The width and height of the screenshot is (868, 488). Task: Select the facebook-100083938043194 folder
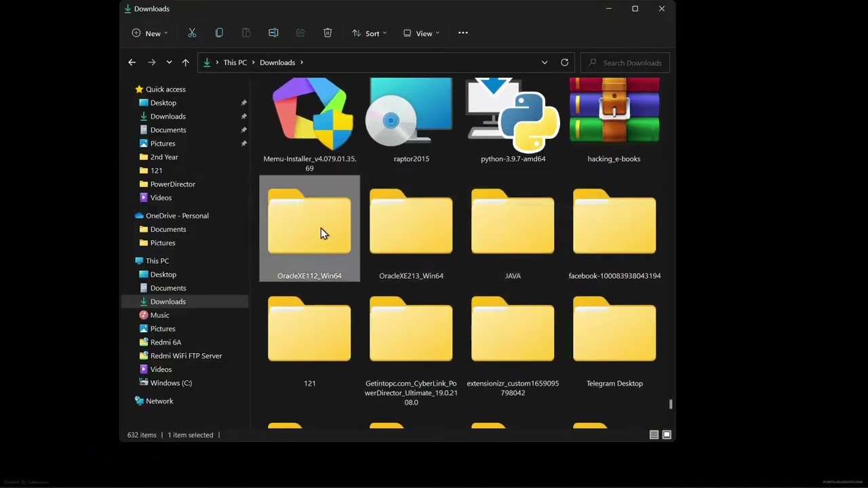click(x=614, y=229)
